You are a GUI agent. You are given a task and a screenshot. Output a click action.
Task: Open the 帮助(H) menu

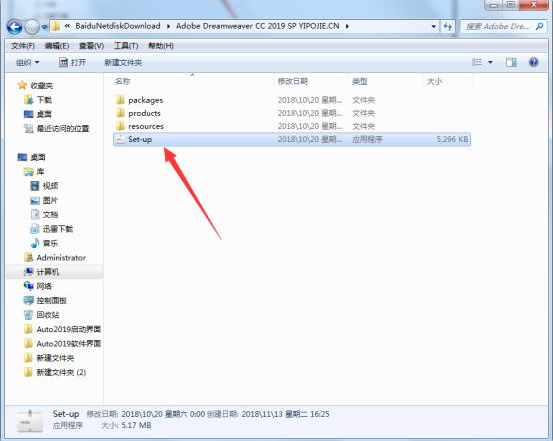pyautogui.click(x=161, y=46)
